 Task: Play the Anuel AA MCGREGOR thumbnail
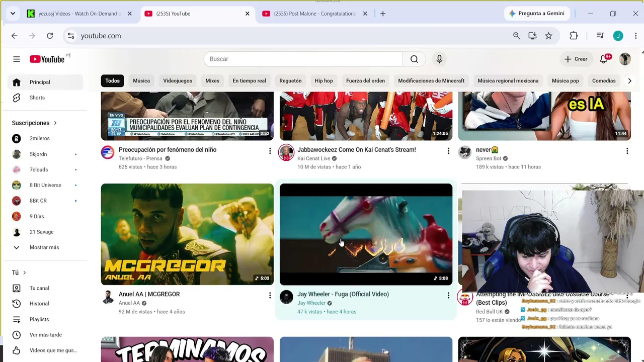pos(187,234)
